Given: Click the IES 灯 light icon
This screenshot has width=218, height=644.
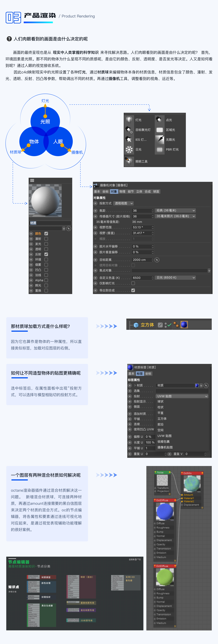Looking at the screenshot, I should point(129,140).
